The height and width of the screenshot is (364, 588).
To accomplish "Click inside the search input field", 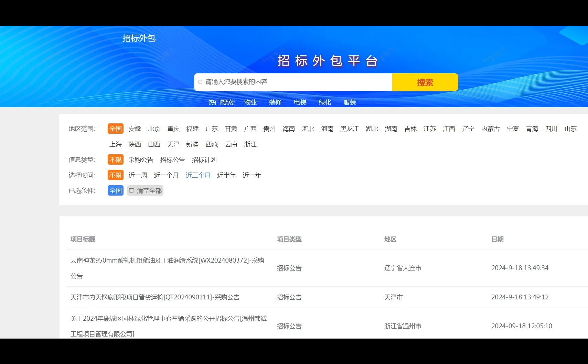I will coord(292,82).
